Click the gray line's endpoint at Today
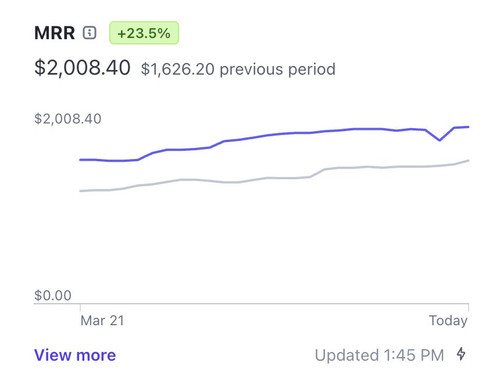 [468, 160]
